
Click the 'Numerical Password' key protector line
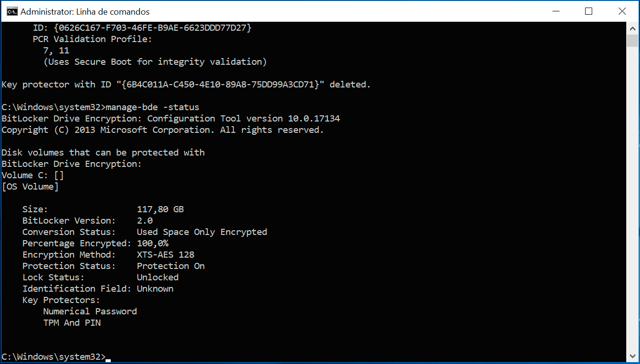pos(90,312)
